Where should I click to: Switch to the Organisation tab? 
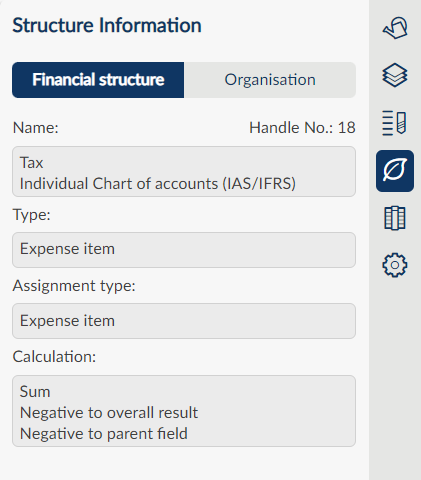tap(270, 80)
